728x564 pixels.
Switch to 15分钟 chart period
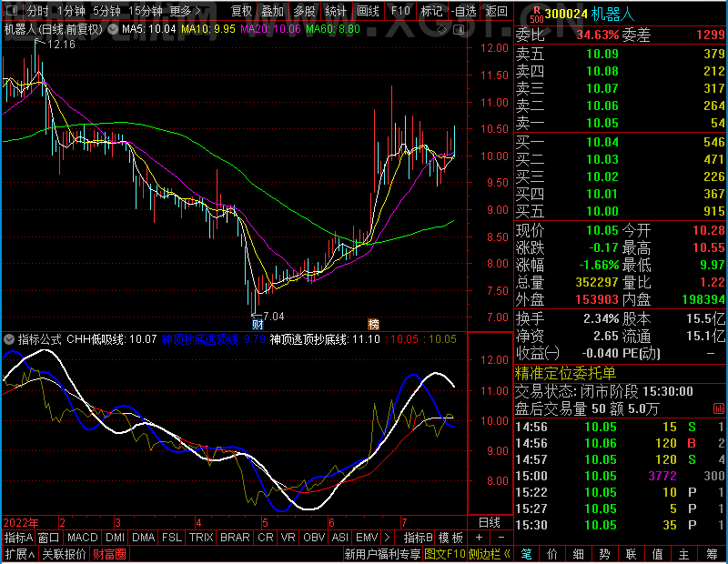(x=145, y=11)
